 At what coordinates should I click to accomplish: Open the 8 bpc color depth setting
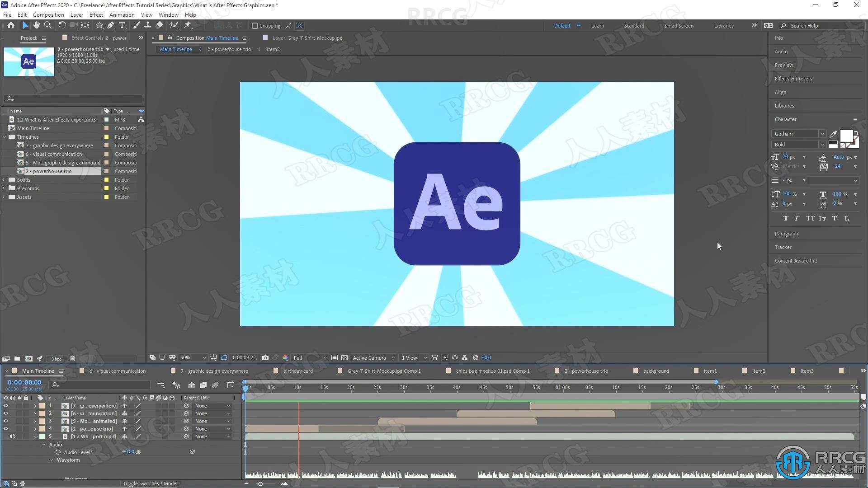click(x=56, y=359)
